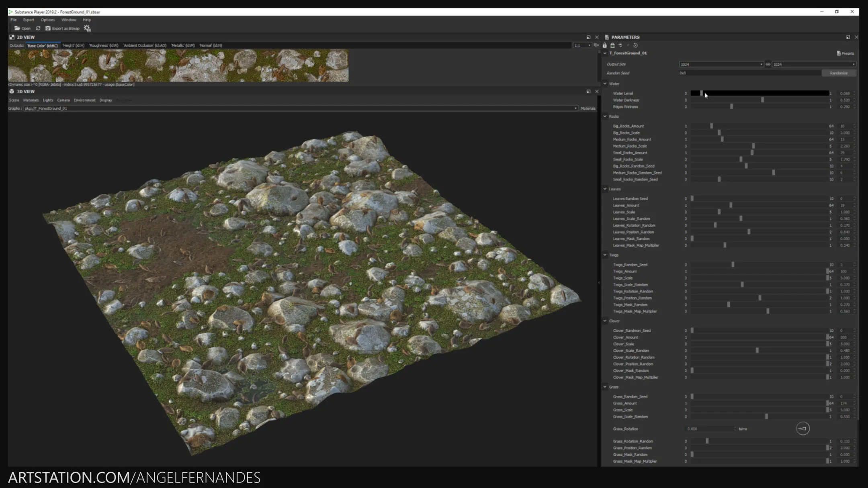Click the Open folder icon
The height and width of the screenshot is (488, 868).
pyautogui.click(x=17, y=28)
